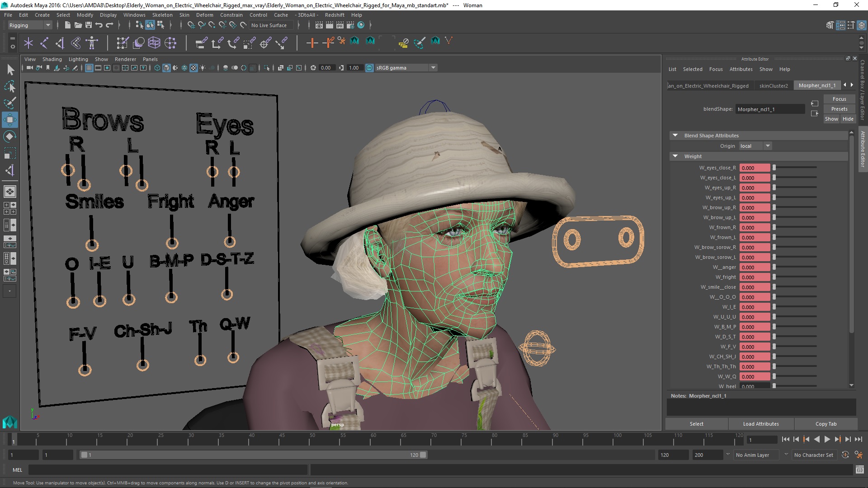
Task: Switch to the skinCluster2 tab
Action: [x=774, y=86]
